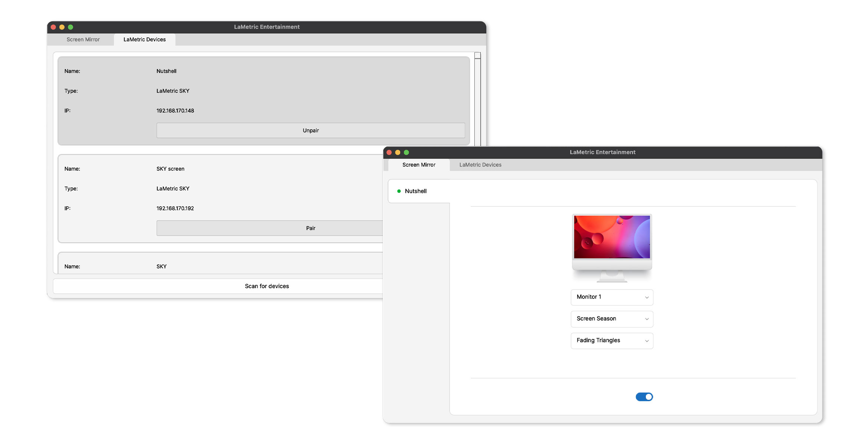This screenshot has height=445, width=868.
Task: Click the LaMetic Devices tab in back window
Action: (x=144, y=39)
